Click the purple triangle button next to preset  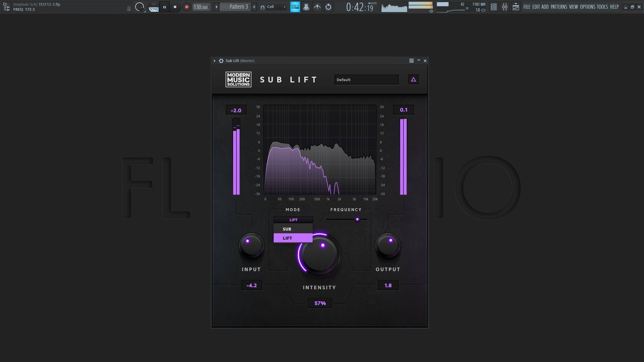click(413, 79)
